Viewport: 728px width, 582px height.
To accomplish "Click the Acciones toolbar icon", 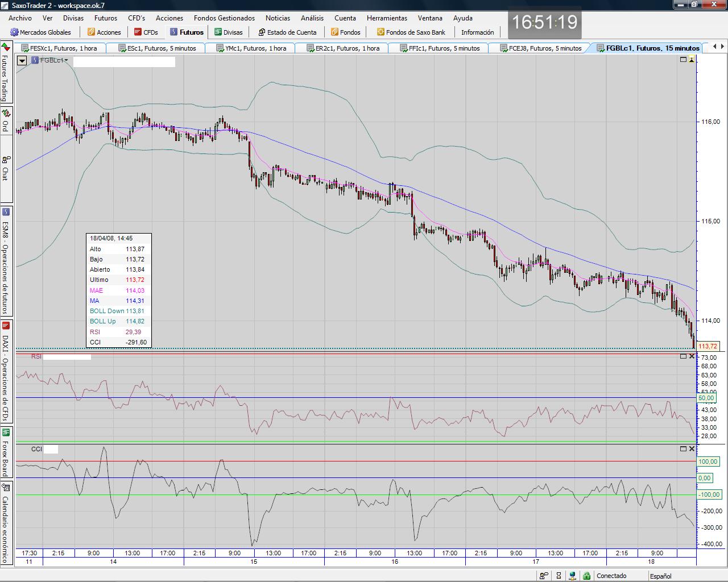I will click(x=91, y=32).
